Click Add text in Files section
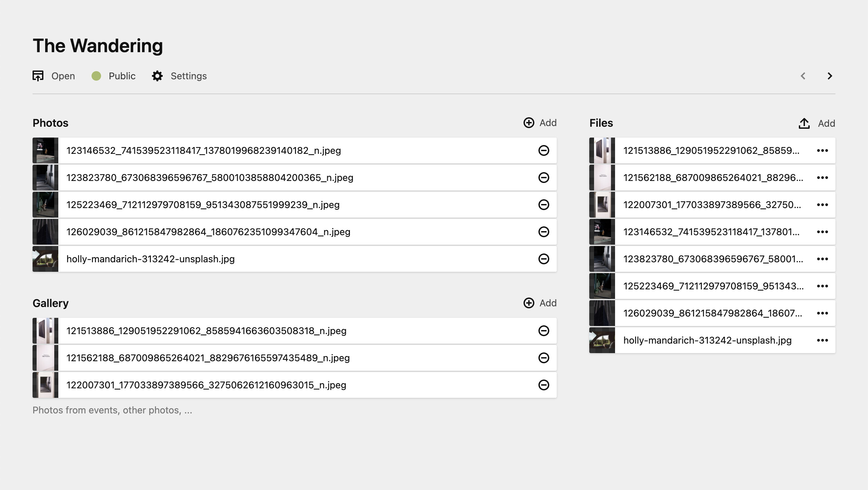 (x=827, y=123)
